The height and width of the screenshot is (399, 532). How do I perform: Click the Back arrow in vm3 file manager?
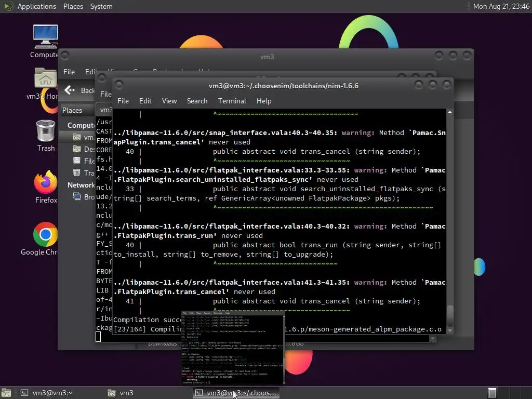[x=70, y=90]
